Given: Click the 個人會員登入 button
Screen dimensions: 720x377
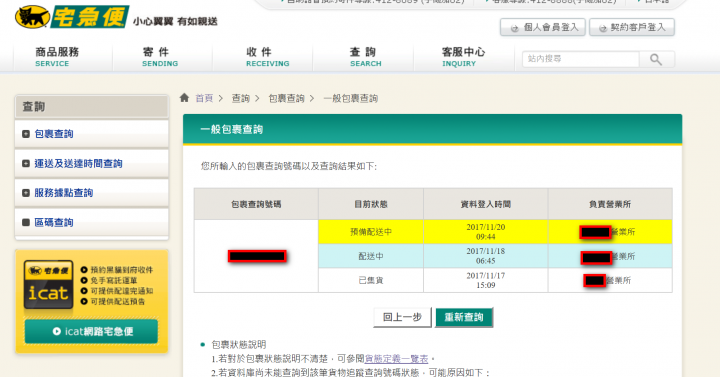Looking at the screenshot, I should (x=543, y=28).
